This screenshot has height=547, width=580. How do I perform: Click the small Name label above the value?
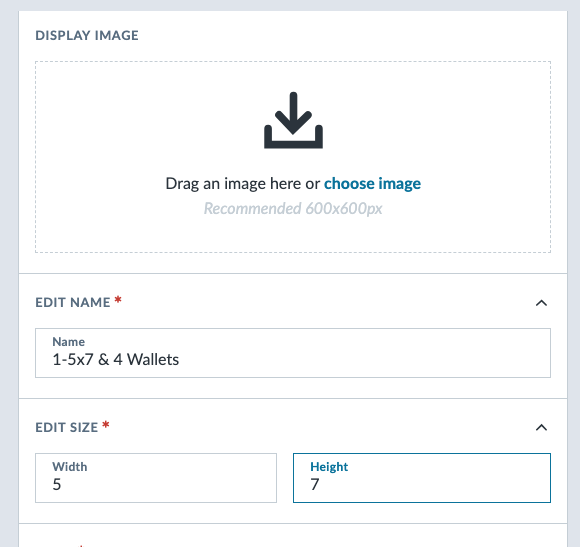68,342
